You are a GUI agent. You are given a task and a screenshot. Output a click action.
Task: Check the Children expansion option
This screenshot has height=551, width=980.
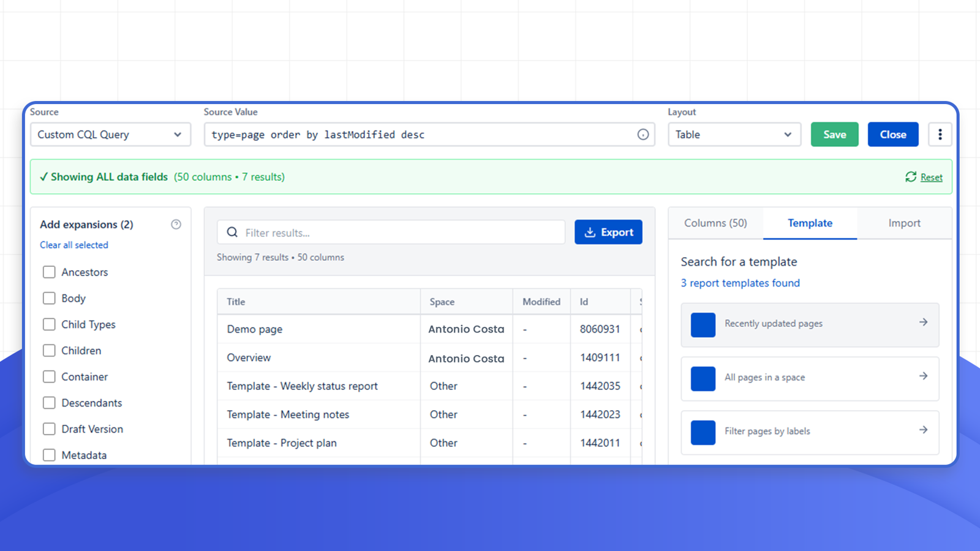[49, 350]
